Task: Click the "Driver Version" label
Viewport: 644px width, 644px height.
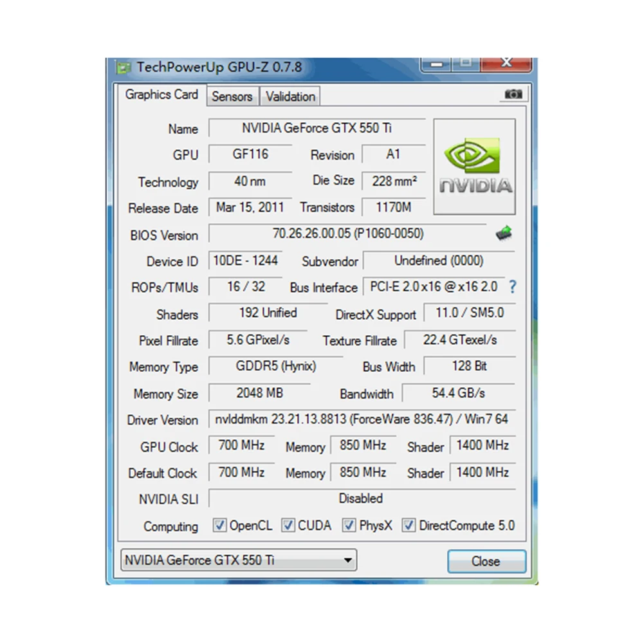Action: (x=162, y=419)
